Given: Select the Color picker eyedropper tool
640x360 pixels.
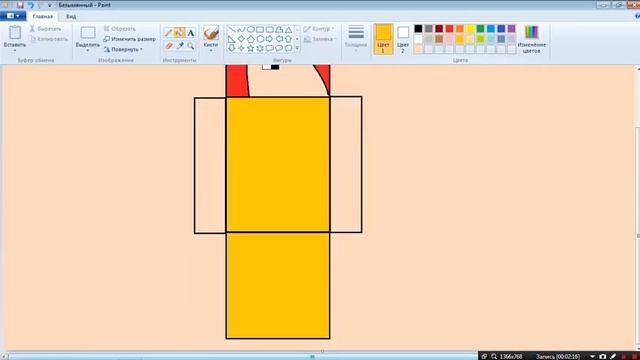Looking at the screenshot, I should (180, 46).
